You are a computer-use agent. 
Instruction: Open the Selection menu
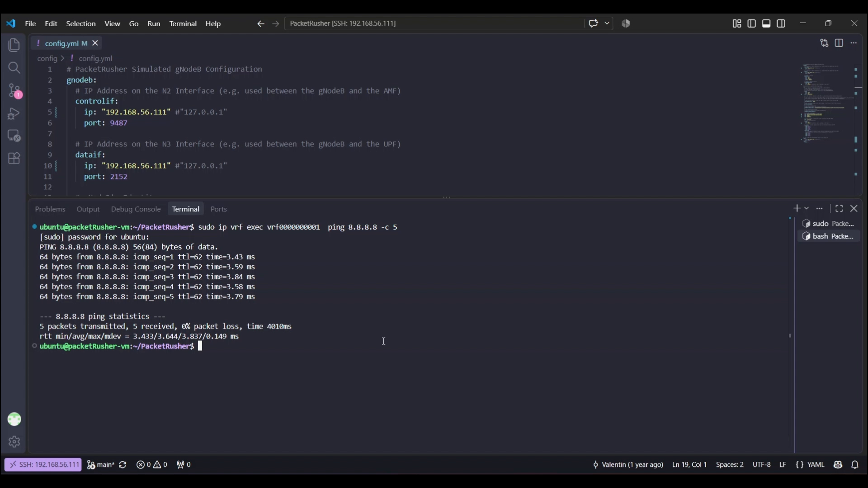[81, 24]
